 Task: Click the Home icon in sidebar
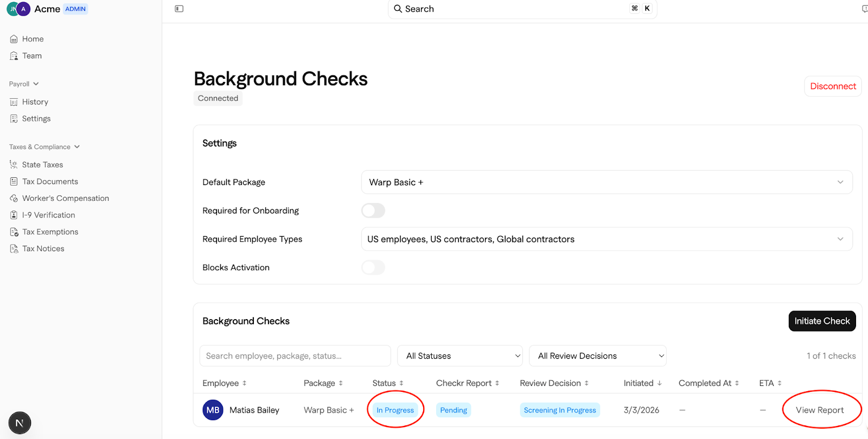pyautogui.click(x=14, y=39)
